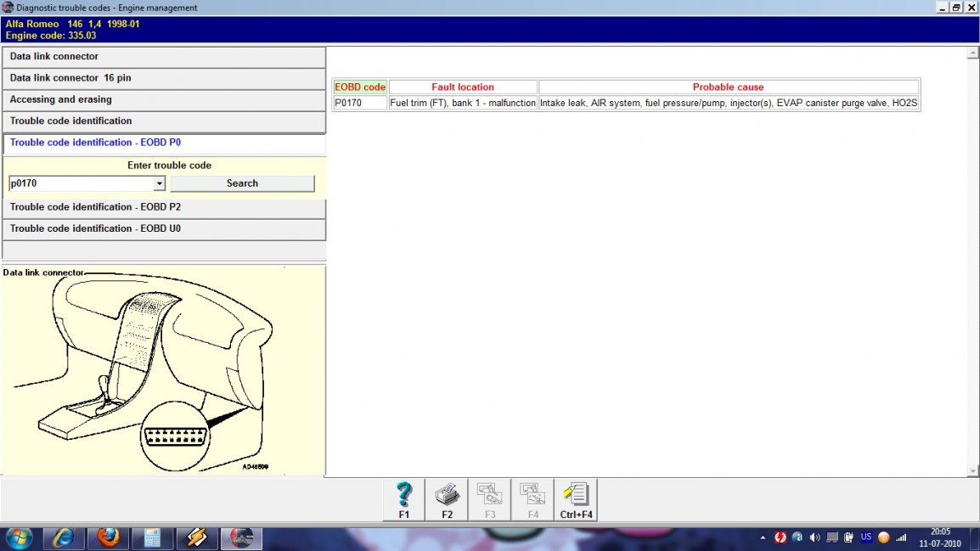Open help with the F1 question mark icon
Viewport: 980px width, 551px height.
(x=404, y=499)
